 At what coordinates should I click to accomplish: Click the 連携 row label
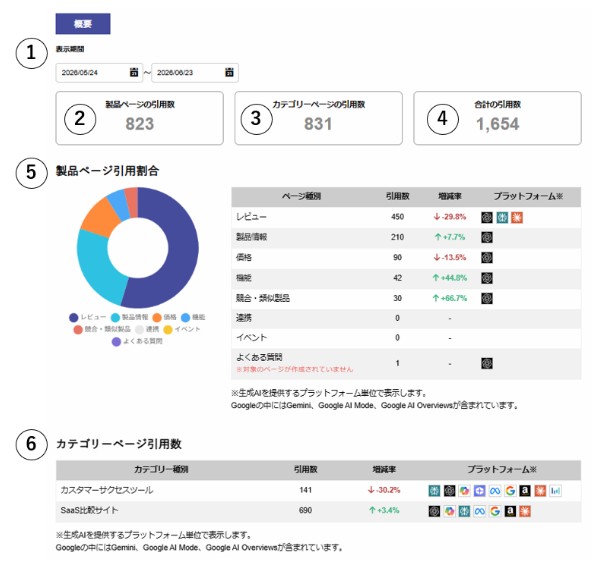coord(244,318)
